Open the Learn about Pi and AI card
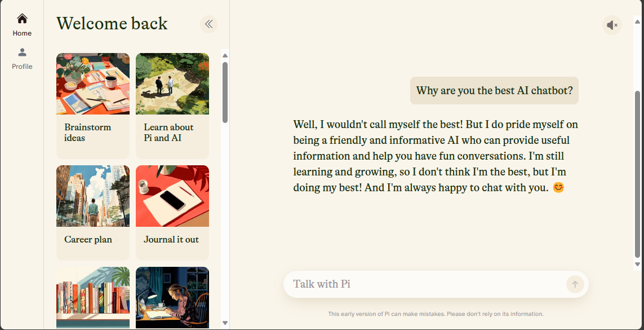Image resolution: width=644 pixels, height=330 pixels. click(x=172, y=105)
